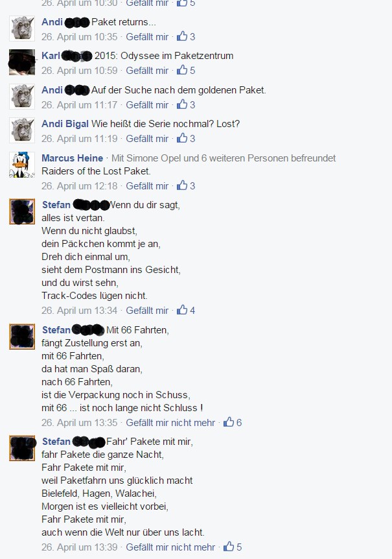This screenshot has height=559, width=392.
Task: Click like count icon under 2015: Odyssee comment
Action: coord(182,70)
